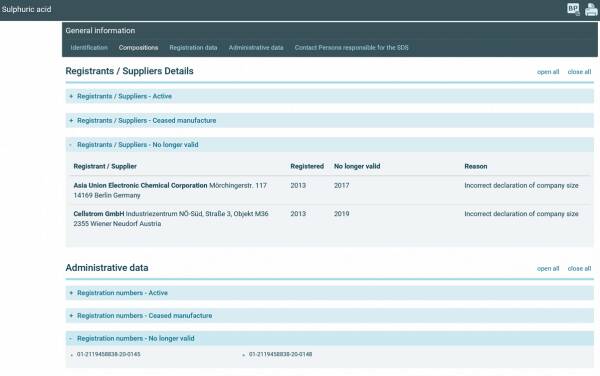The image size is (600, 376).
Task: Click the BP icon in top bar
Action: pyautogui.click(x=573, y=9)
